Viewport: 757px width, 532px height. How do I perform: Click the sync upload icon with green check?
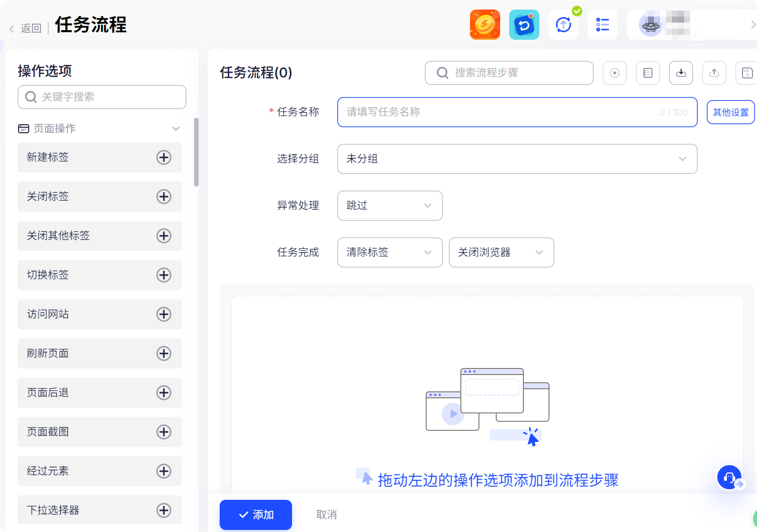coord(563,25)
